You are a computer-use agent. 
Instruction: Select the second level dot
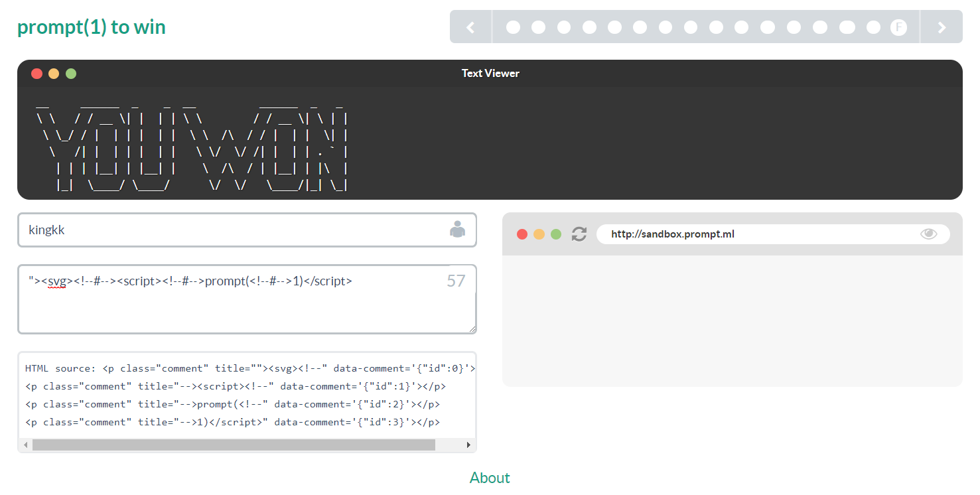point(538,27)
